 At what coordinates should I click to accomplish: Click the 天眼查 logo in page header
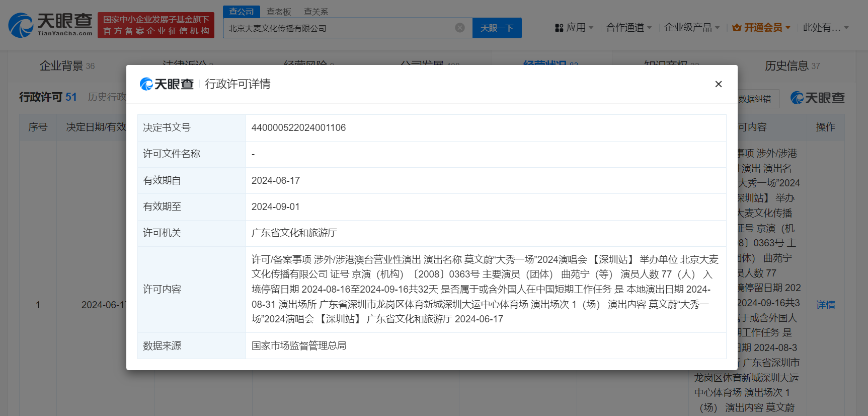coord(51,25)
